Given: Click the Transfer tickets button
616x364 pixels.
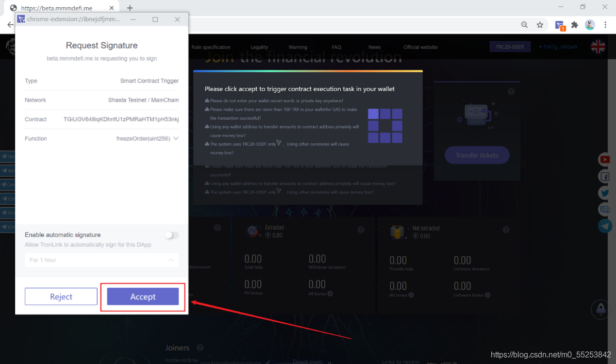Looking at the screenshot, I should (477, 155).
